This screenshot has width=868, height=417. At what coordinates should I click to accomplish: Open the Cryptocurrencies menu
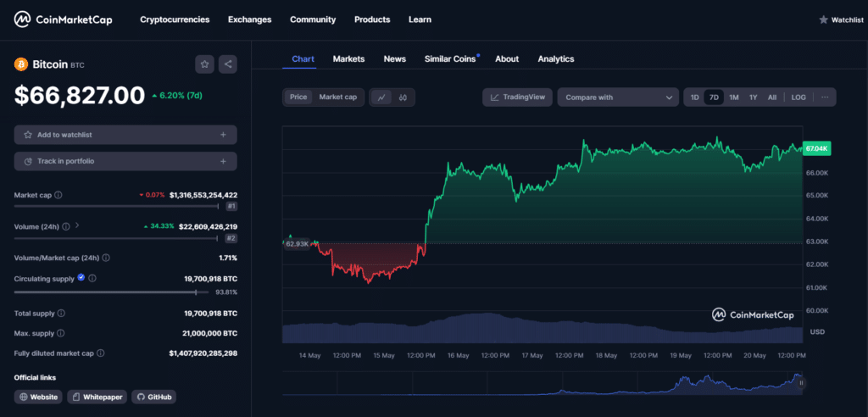point(175,19)
